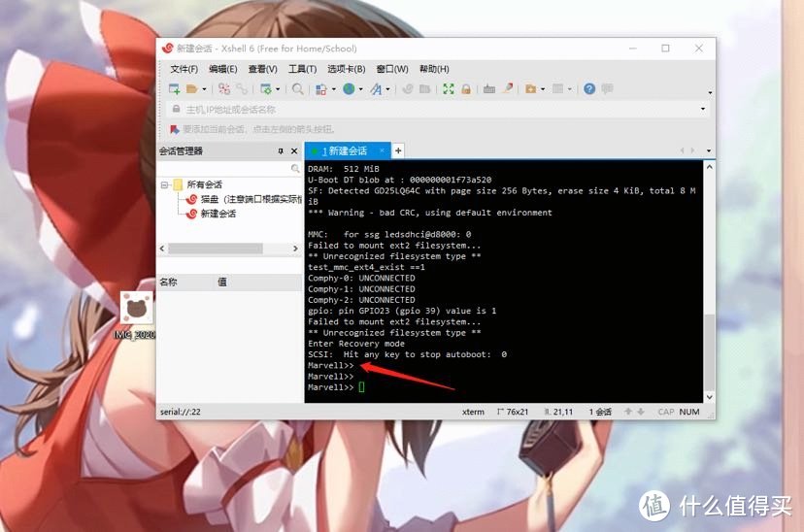
Task: Select the 猫盘 session in tree
Action: [x=245, y=199]
